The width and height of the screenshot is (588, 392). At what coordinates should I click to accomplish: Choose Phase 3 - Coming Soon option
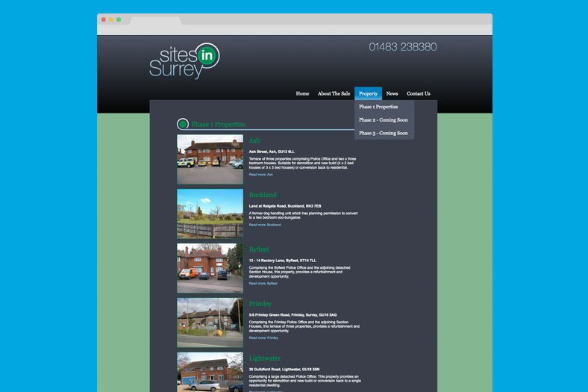[383, 134]
